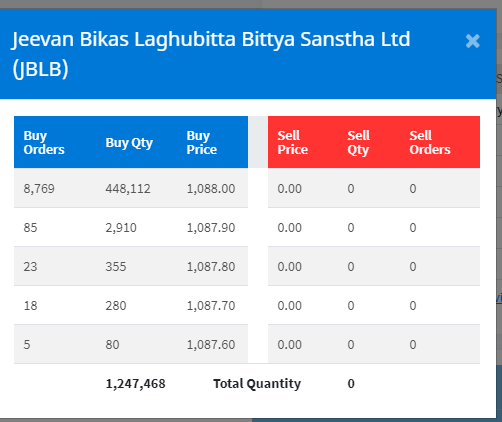
Task: Click total buy quantity 1,247,468
Action: [x=135, y=384]
